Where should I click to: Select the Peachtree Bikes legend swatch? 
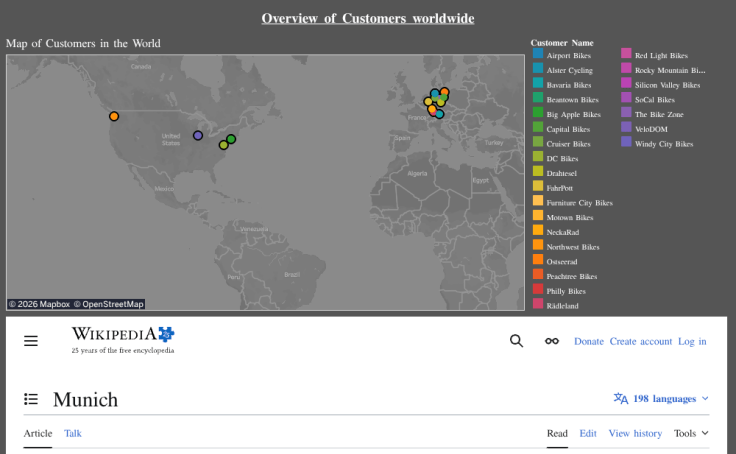538,275
